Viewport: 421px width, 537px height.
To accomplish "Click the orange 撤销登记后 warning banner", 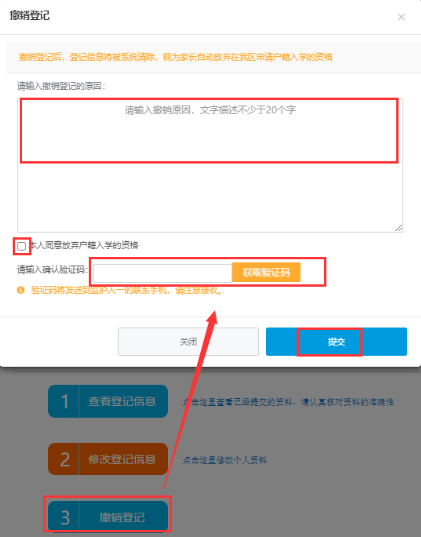I will tap(213, 57).
